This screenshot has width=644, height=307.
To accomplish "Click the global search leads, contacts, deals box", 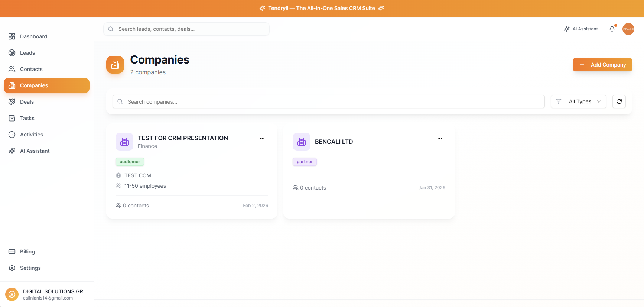I will tap(186, 29).
